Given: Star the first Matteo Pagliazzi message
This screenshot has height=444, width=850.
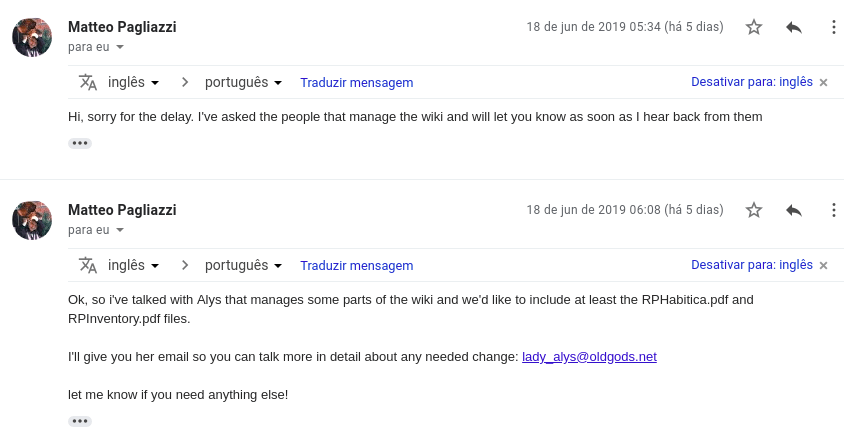Looking at the screenshot, I should (x=754, y=27).
